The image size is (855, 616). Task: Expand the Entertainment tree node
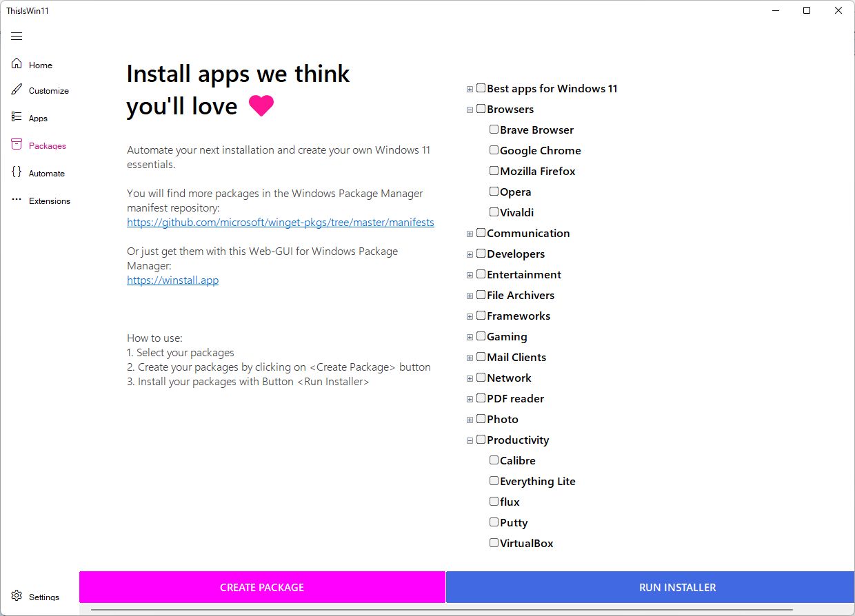pos(470,275)
